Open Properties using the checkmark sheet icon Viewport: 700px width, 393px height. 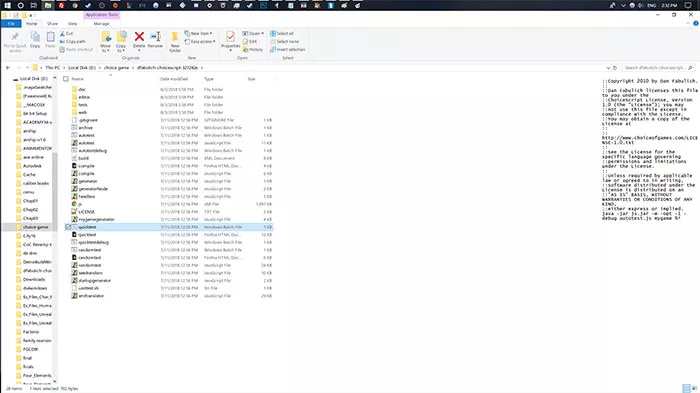pyautogui.click(x=230, y=37)
